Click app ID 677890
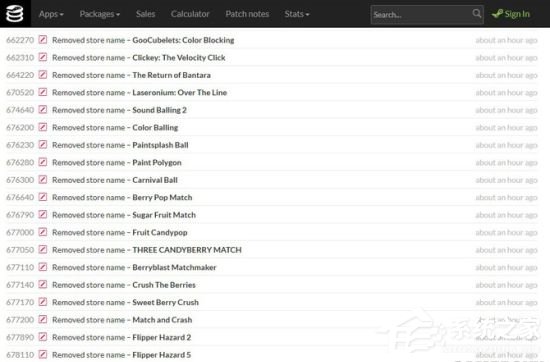 (x=20, y=337)
